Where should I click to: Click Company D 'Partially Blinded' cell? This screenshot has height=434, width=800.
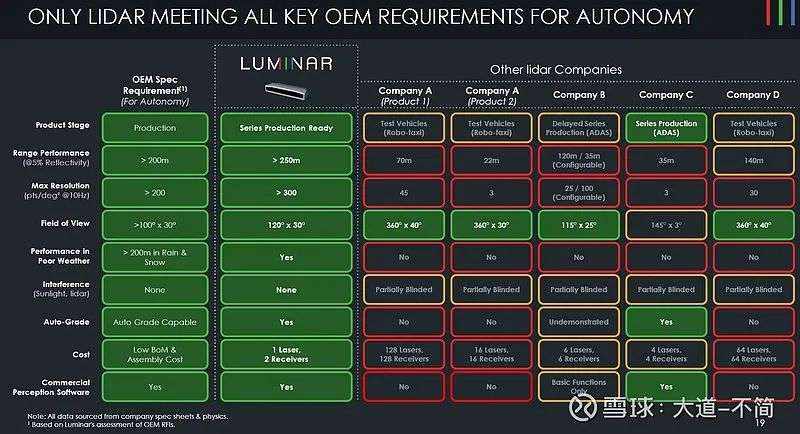tap(754, 290)
